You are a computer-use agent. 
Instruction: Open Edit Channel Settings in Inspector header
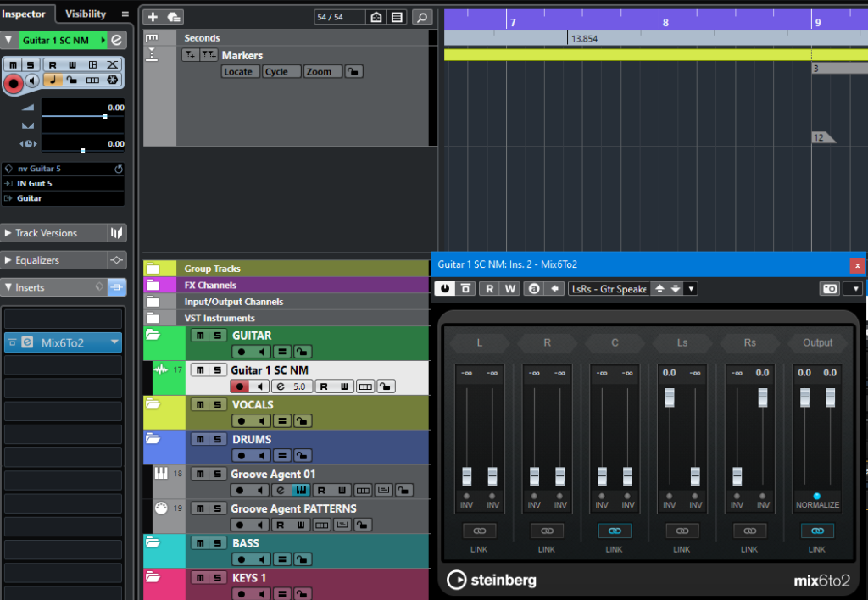[x=116, y=40]
